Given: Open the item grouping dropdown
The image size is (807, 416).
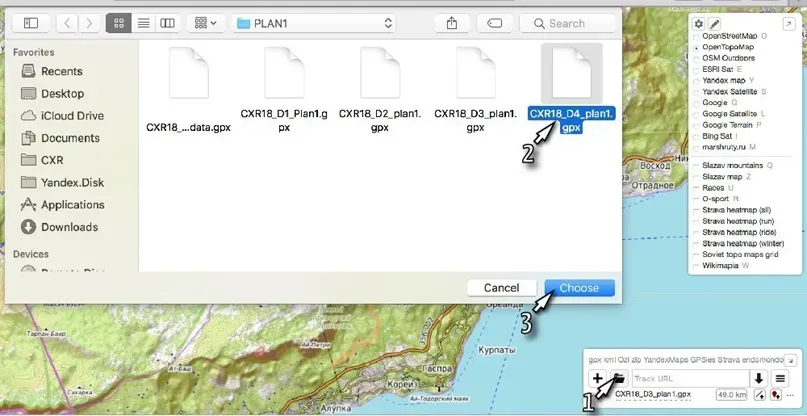Looking at the screenshot, I should click(206, 23).
